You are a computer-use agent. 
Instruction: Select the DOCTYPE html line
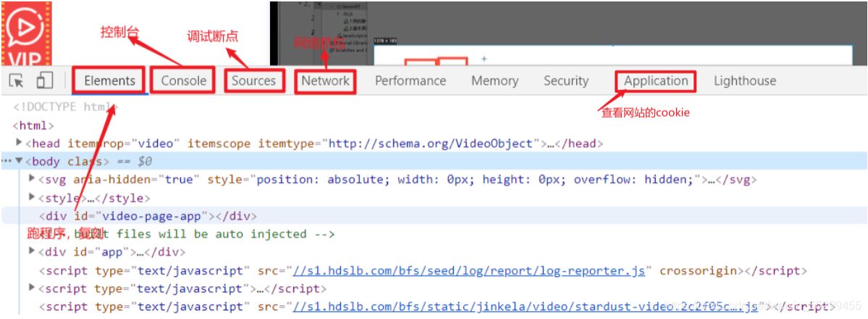click(66, 107)
